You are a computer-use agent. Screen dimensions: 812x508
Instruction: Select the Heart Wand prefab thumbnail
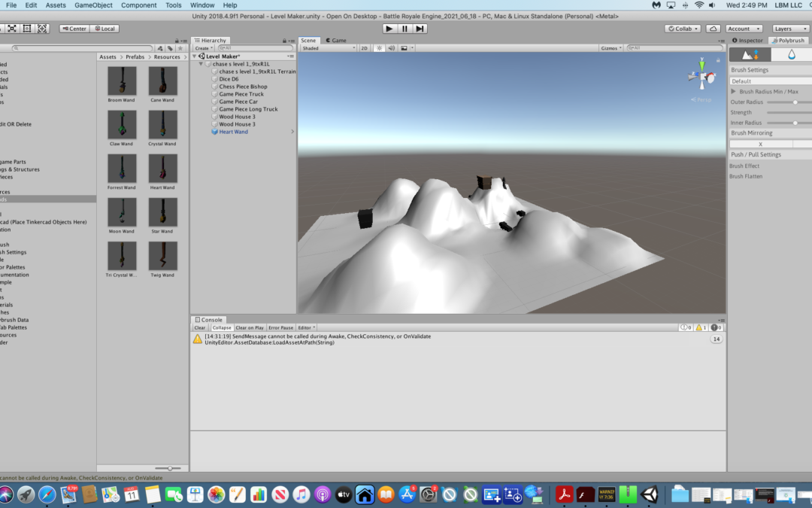coord(162,169)
